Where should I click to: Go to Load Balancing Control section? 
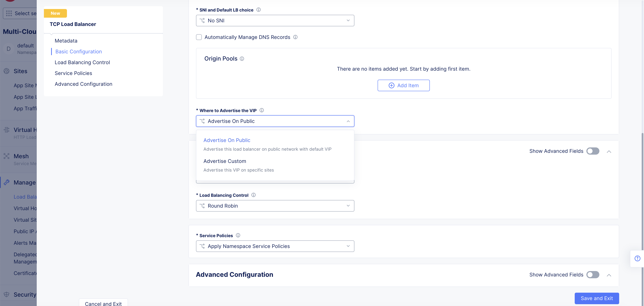coord(82,62)
